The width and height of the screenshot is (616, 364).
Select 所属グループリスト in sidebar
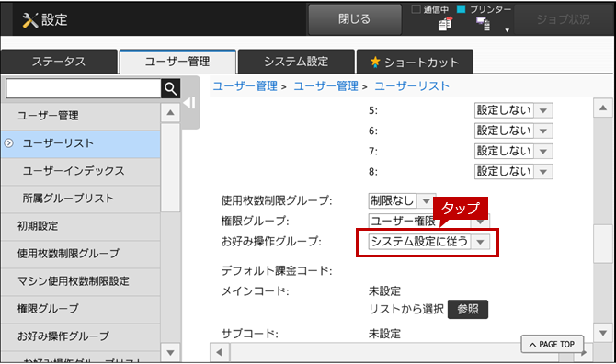coord(81,199)
